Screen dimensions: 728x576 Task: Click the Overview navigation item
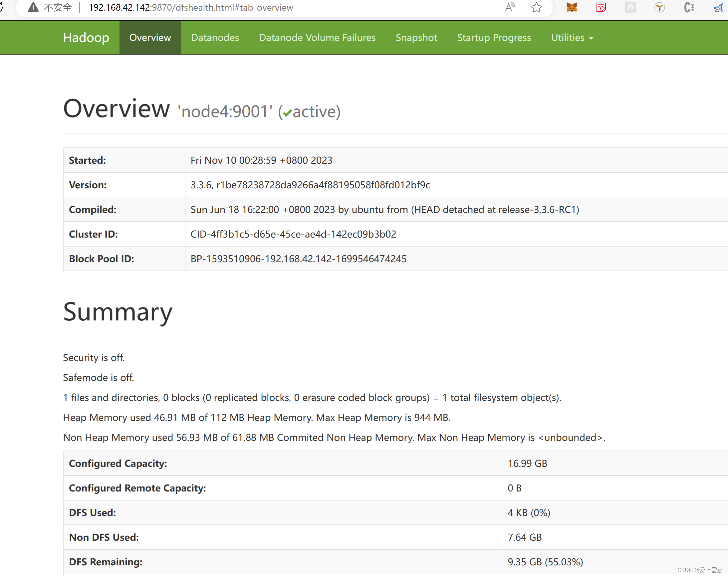click(149, 37)
